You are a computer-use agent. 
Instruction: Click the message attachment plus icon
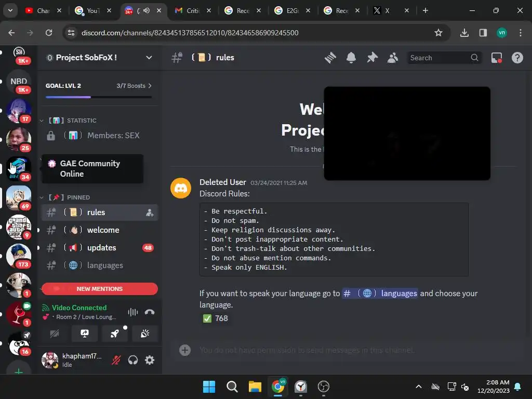[x=185, y=350]
